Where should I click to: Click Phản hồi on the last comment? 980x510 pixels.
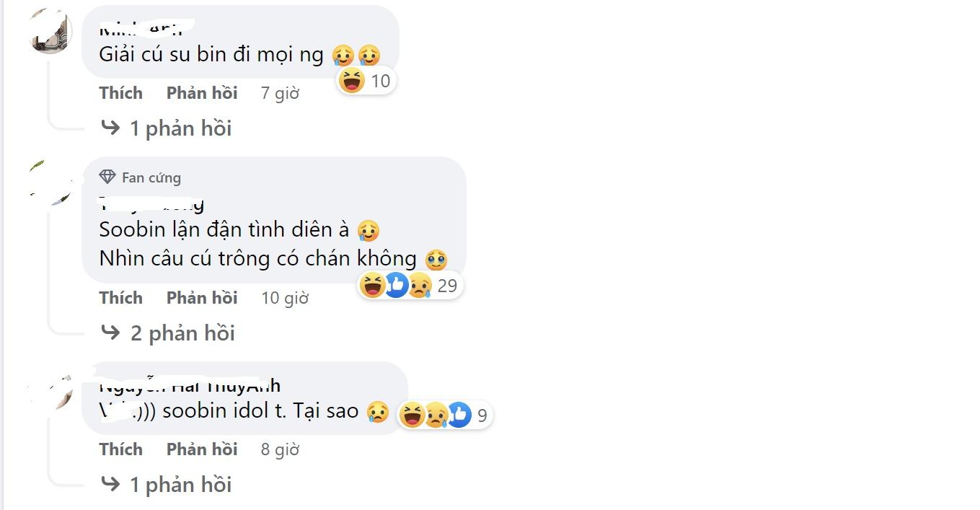click(202, 449)
